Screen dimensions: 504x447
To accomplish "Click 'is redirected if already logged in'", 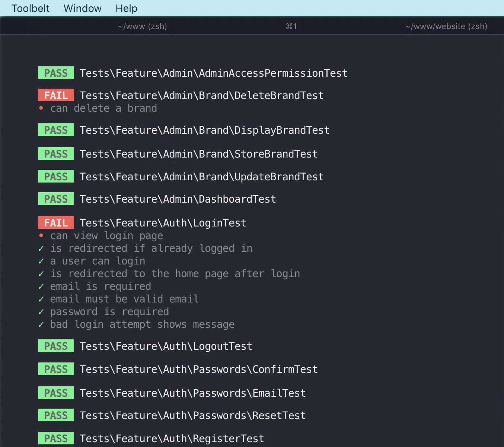I will (x=151, y=248).
